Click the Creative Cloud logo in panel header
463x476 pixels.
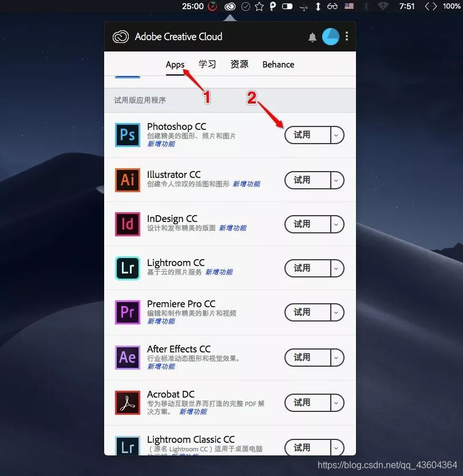point(121,37)
